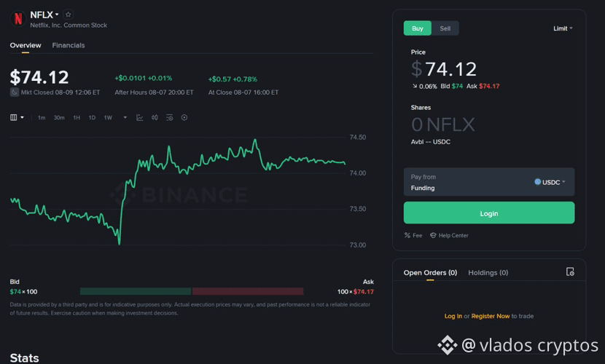605x364 pixels.
Task: Switch to Open Orders (0) tab
Action: pos(430,273)
